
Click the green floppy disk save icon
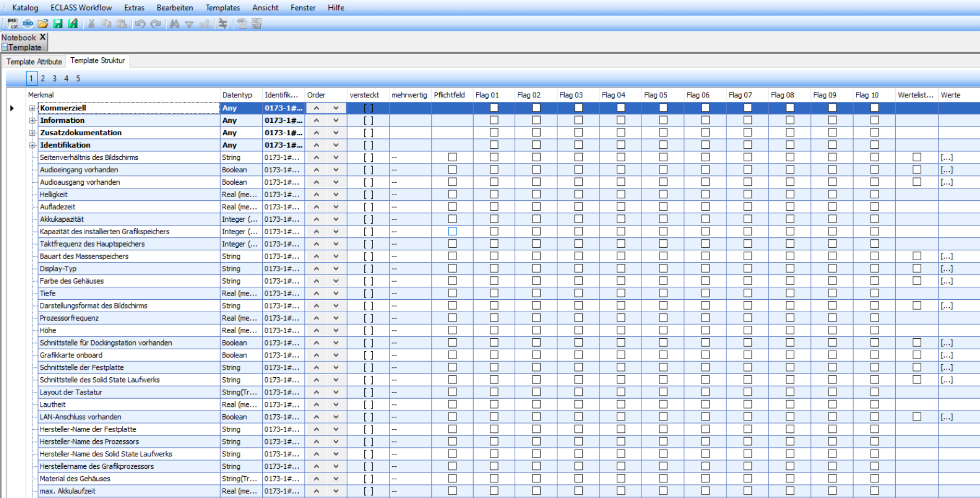point(58,23)
